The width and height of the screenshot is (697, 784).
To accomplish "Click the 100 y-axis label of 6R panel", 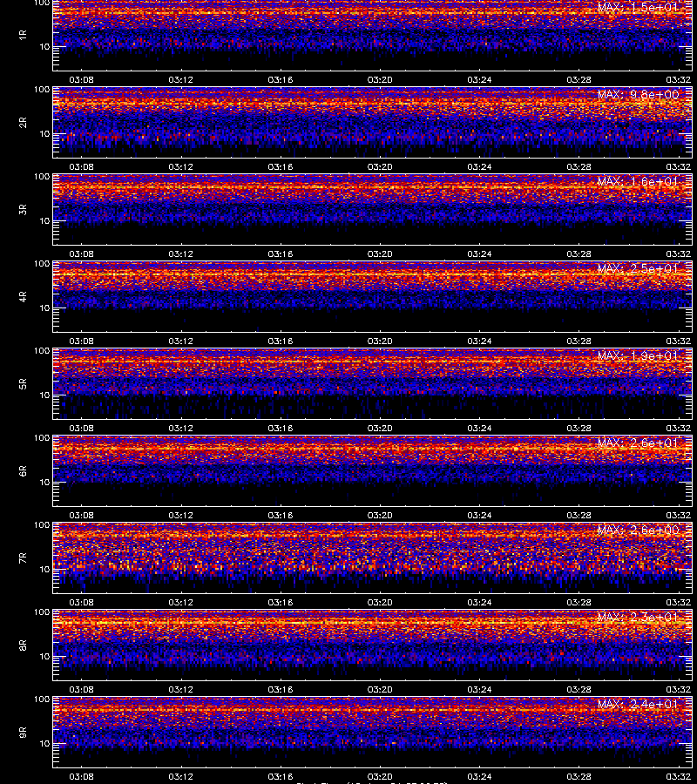I will pyautogui.click(x=42, y=438).
